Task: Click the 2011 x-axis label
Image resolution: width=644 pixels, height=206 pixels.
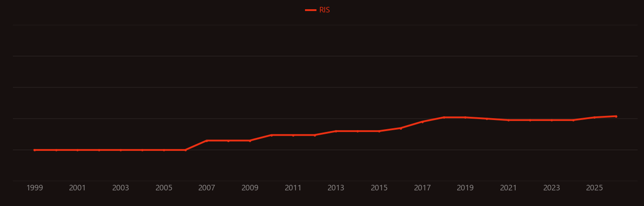Action: coord(293,188)
